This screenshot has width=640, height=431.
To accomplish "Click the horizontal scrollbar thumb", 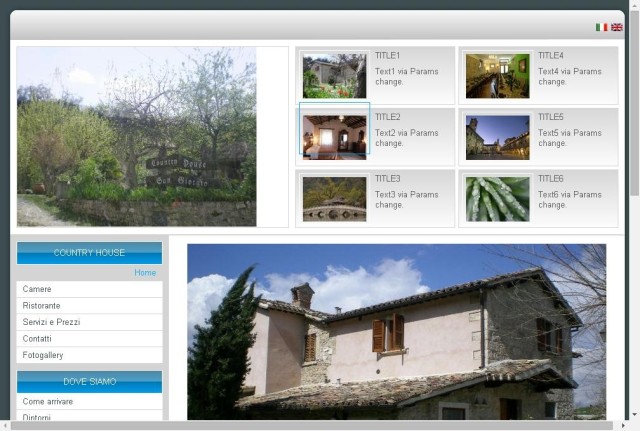I will tap(311, 426).
